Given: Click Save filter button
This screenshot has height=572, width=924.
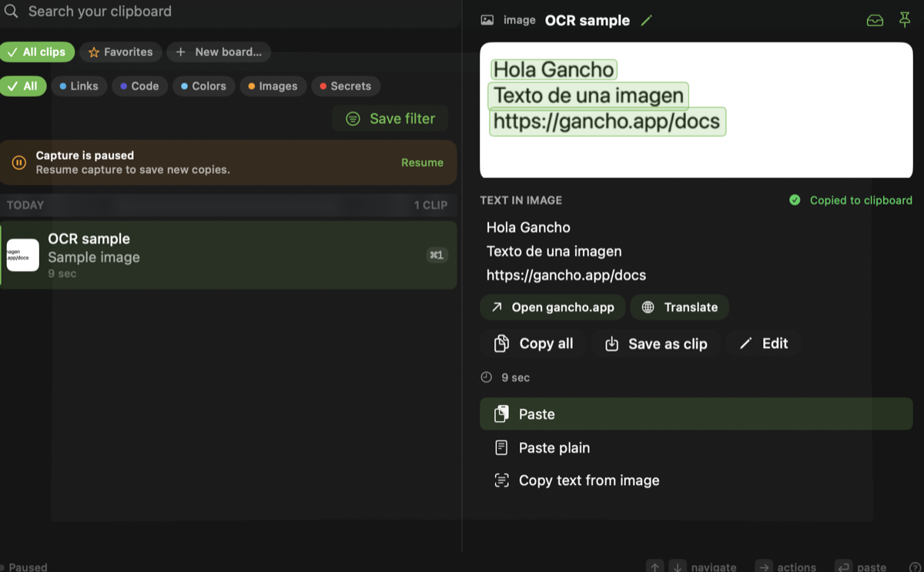Looking at the screenshot, I should pos(390,119).
